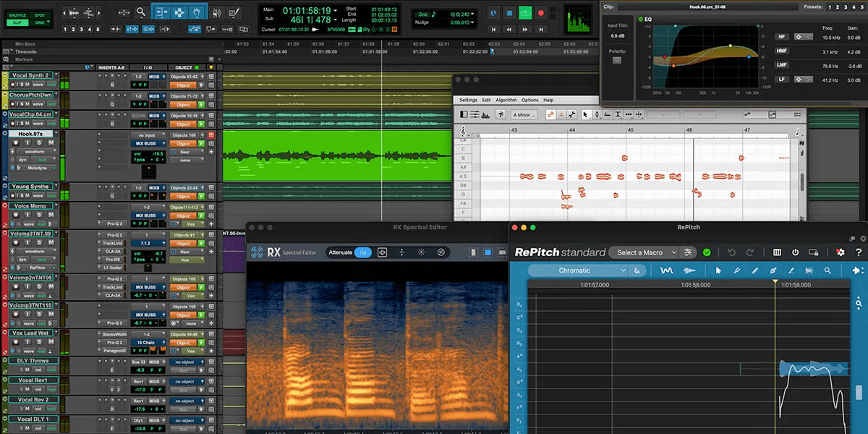
Task: Select the arrow pointer tool in RePitch
Action: (719, 271)
